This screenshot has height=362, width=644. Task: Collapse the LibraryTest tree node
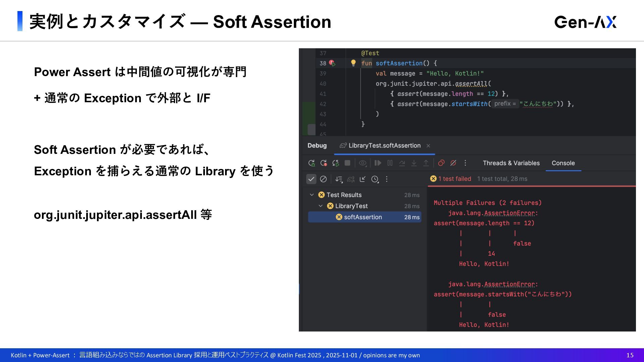[320, 206]
